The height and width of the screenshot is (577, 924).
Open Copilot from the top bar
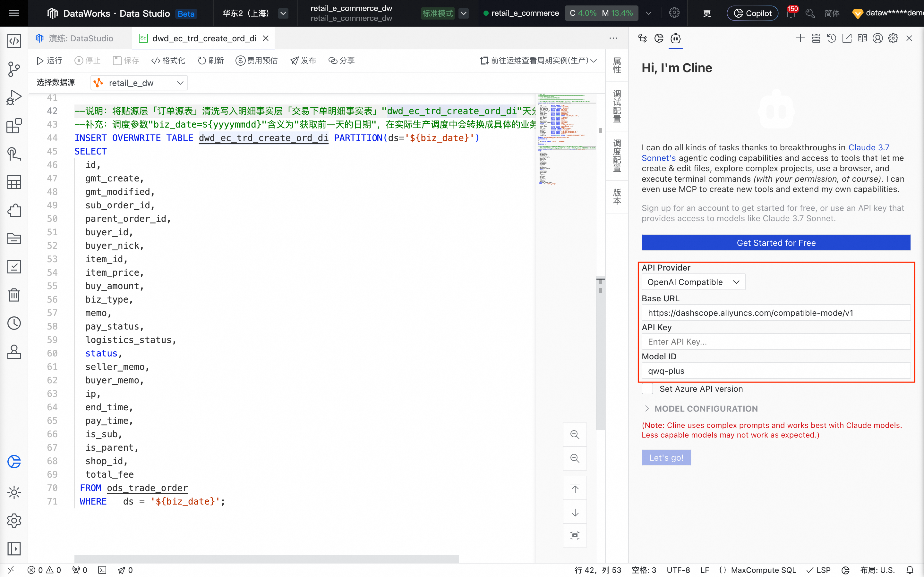click(x=751, y=13)
